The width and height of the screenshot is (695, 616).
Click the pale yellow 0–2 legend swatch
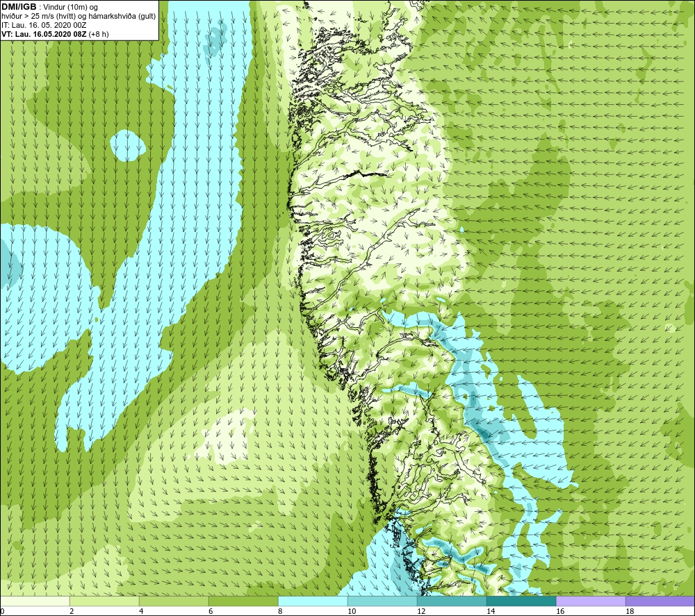35,601
